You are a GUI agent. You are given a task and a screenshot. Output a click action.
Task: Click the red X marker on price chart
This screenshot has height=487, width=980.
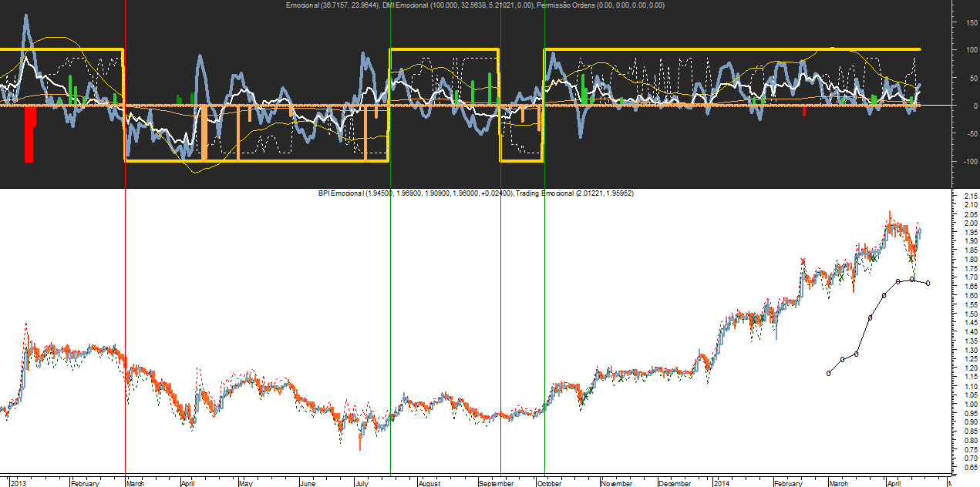[x=803, y=261]
